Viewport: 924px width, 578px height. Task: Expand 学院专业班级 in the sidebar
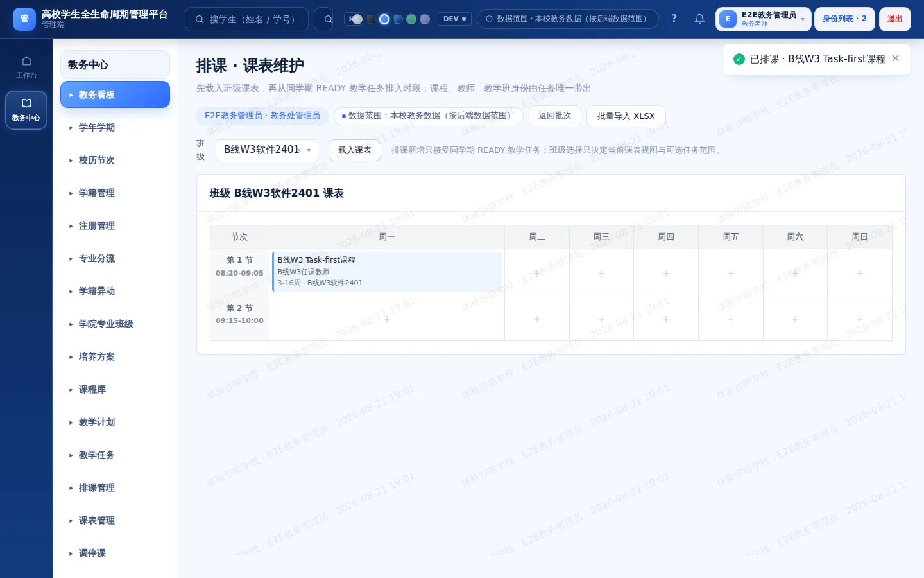pyautogui.click(x=115, y=324)
